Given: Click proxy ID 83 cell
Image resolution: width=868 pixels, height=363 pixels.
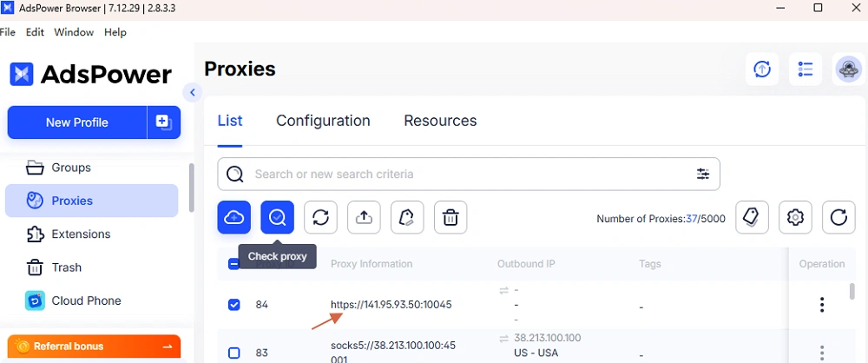Looking at the screenshot, I should click(262, 353).
